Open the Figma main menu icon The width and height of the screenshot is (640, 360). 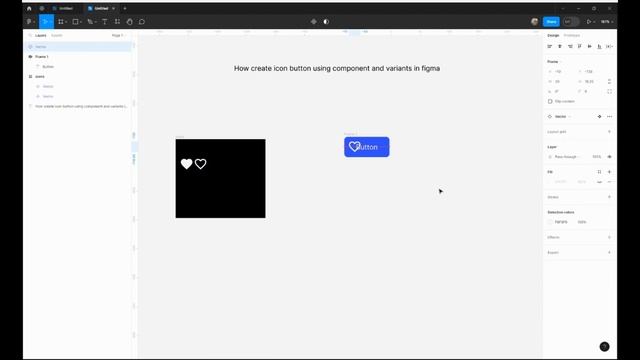[x=29, y=22]
